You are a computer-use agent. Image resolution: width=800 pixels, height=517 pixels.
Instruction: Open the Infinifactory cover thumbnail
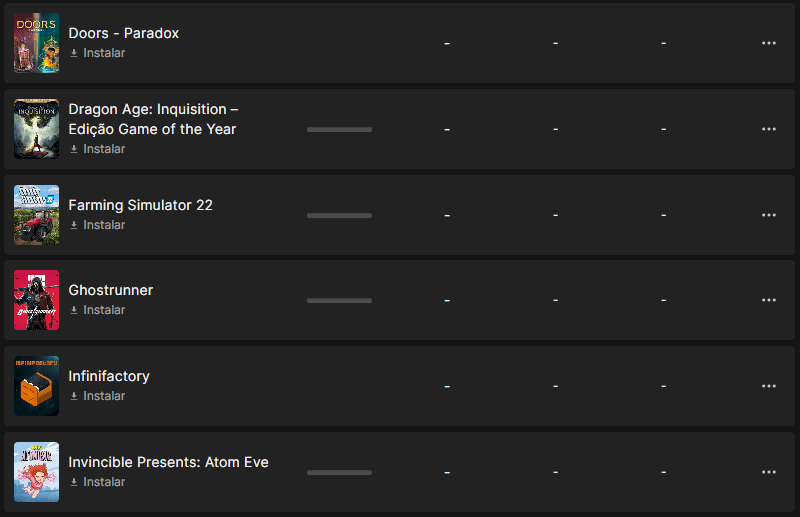point(36,386)
